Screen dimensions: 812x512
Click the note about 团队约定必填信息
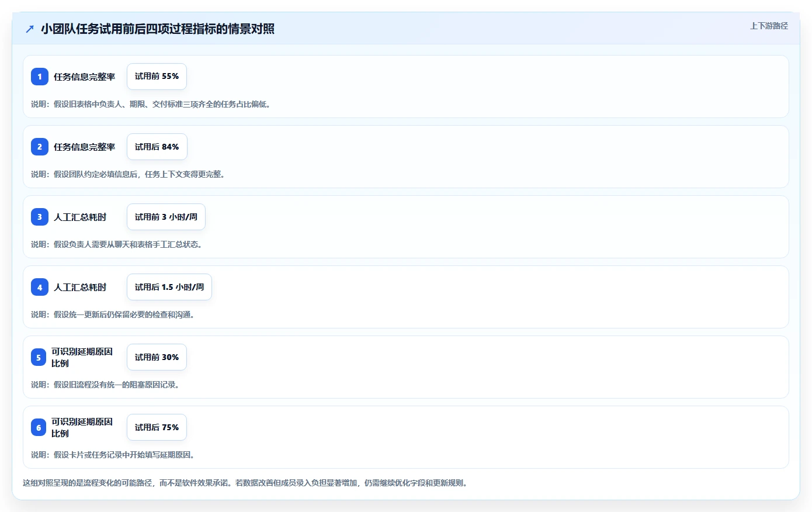(128, 174)
